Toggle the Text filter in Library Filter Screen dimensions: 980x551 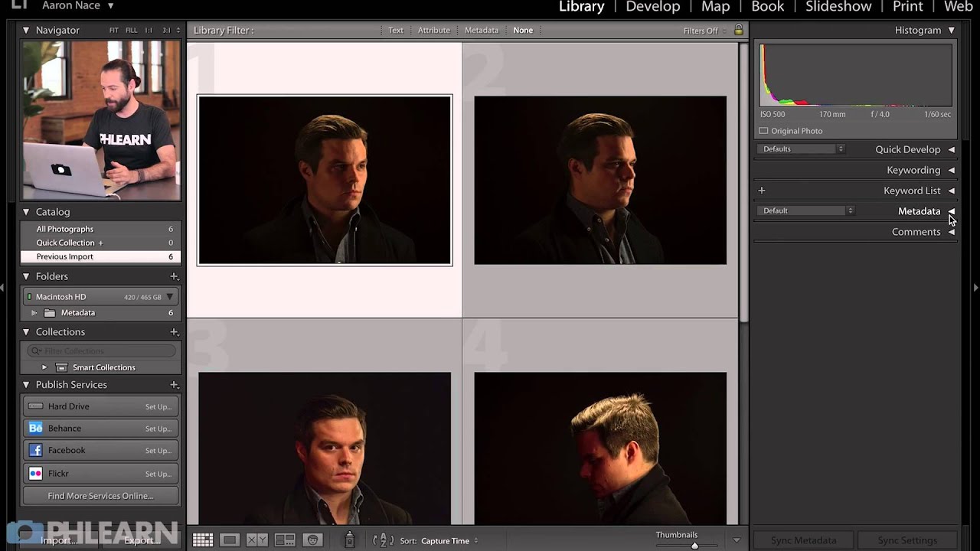point(396,31)
